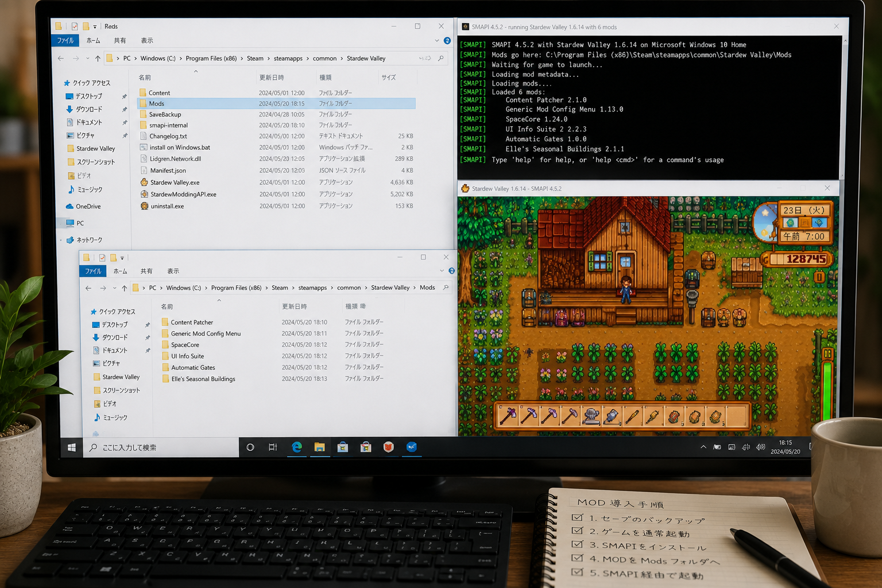
Task: Click the search icon in the Stardew Valley folder window
Action: coord(441,59)
